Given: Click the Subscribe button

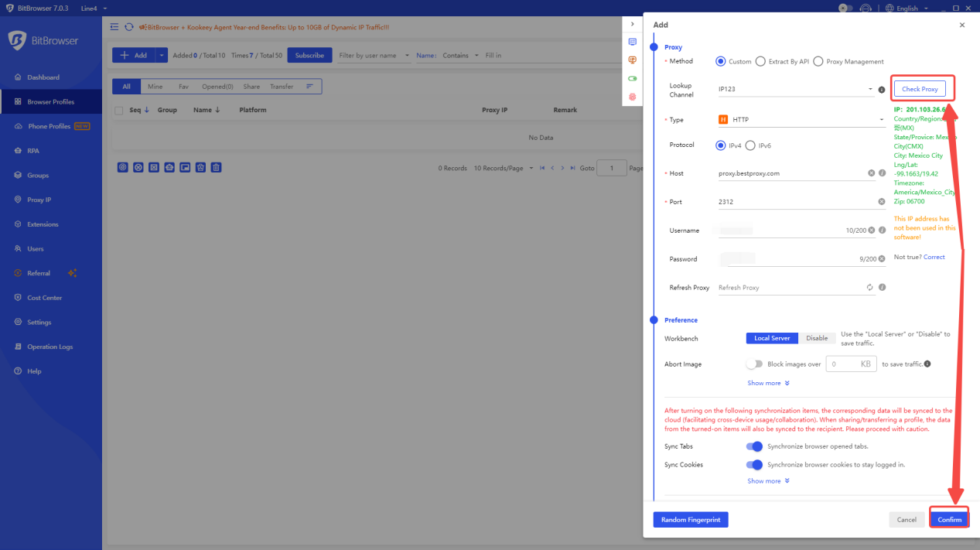Looking at the screenshot, I should tap(309, 56).
